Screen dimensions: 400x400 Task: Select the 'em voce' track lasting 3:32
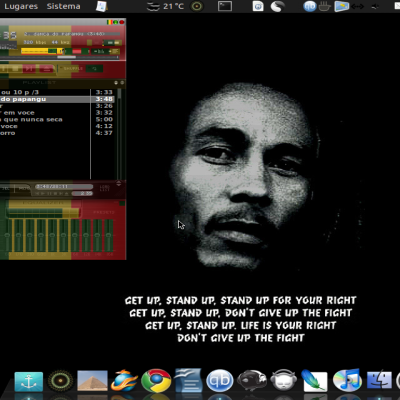(x=57, y=113)
